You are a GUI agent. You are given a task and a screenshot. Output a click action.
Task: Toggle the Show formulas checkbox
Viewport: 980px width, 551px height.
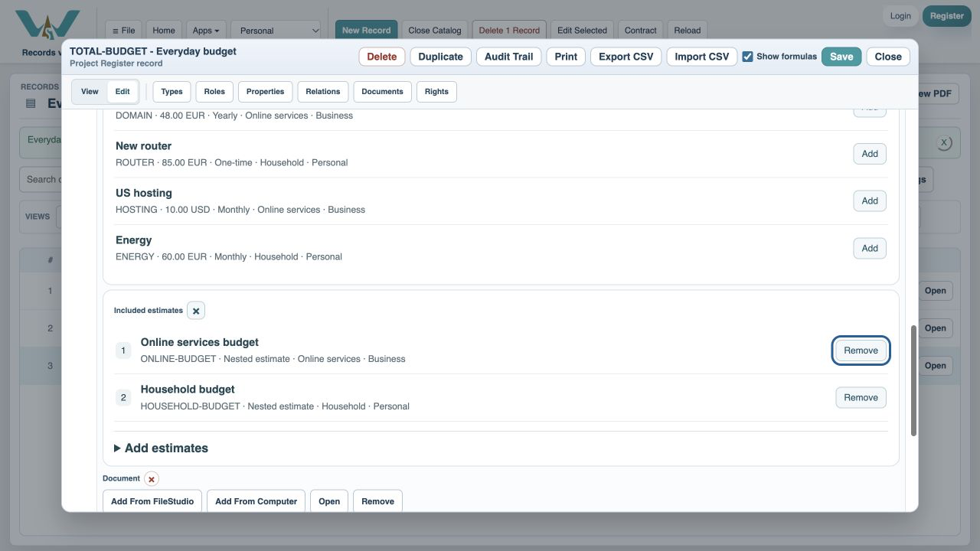tap(747, 57)
